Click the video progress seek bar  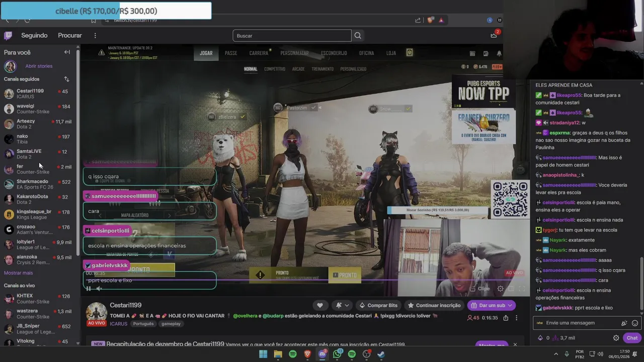pos(304,280)
